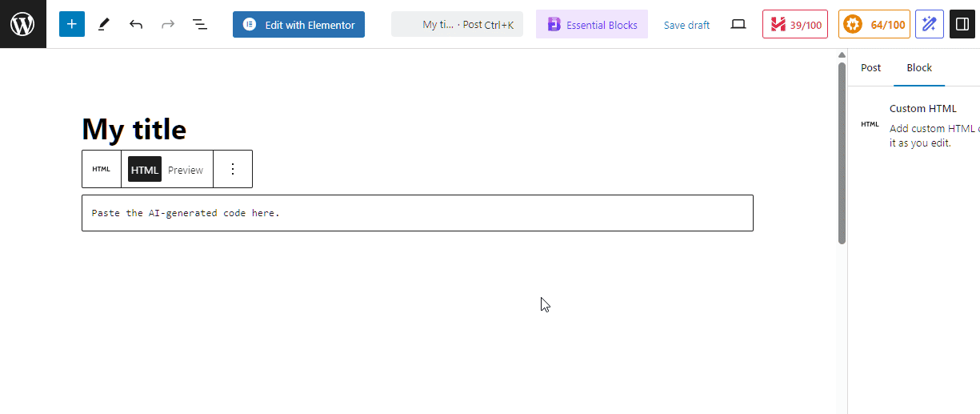Open the Document Overview list
Image resolution: width=980 pixels, height=414 pixels.
200,25
